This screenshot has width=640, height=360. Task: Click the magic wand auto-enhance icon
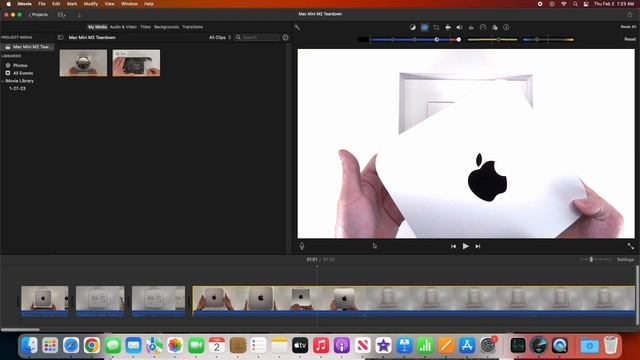tap(297, 27)
